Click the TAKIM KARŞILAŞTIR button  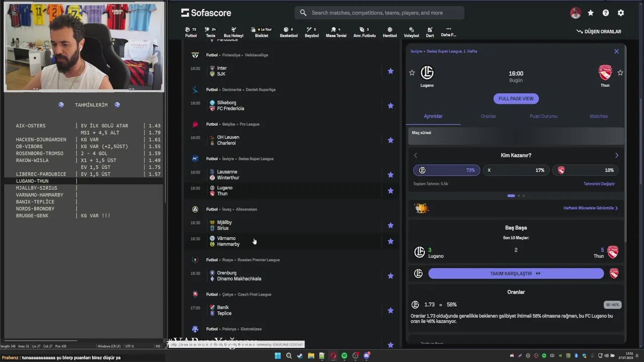pyautogui.click(x=516, y=274)
